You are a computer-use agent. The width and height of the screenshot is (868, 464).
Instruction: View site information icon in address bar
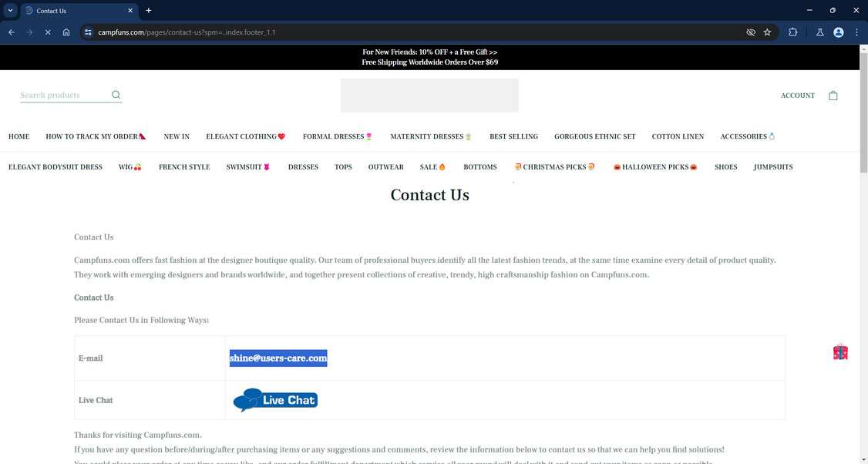coord(88,32)
